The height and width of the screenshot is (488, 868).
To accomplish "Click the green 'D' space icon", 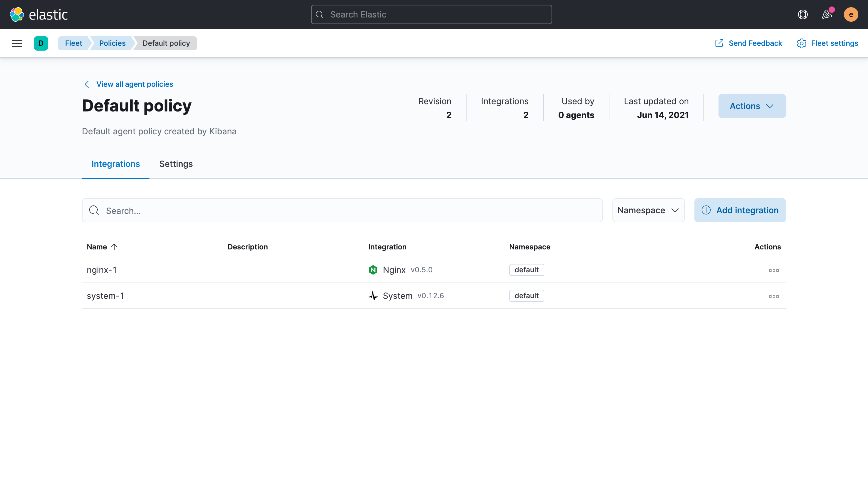I will tap(41, 43).
